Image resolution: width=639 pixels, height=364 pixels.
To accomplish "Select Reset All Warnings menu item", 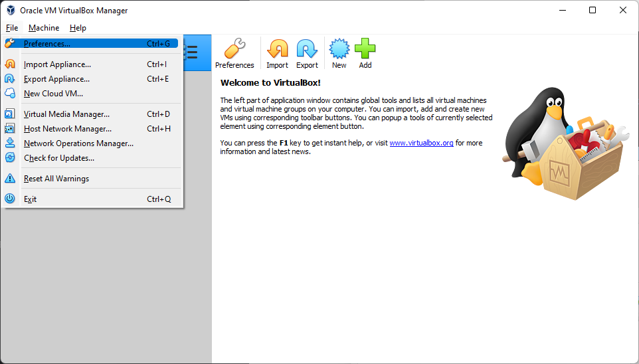I will click(x=56, y=179).
